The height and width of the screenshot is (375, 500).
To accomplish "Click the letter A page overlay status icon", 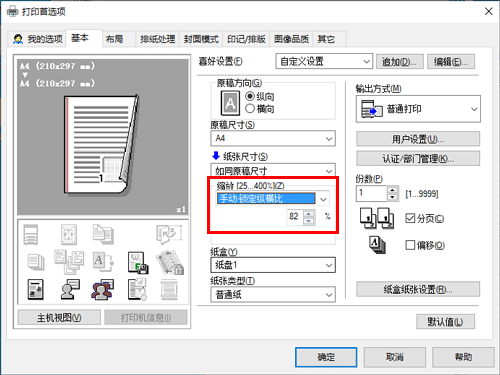I will click(103, 262).
